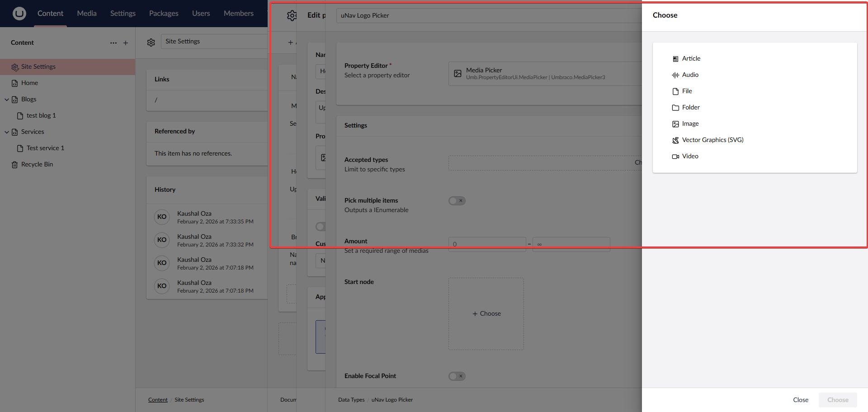
Task: Click the Test service 1 page icon
Action: click(x=20, y=148)
